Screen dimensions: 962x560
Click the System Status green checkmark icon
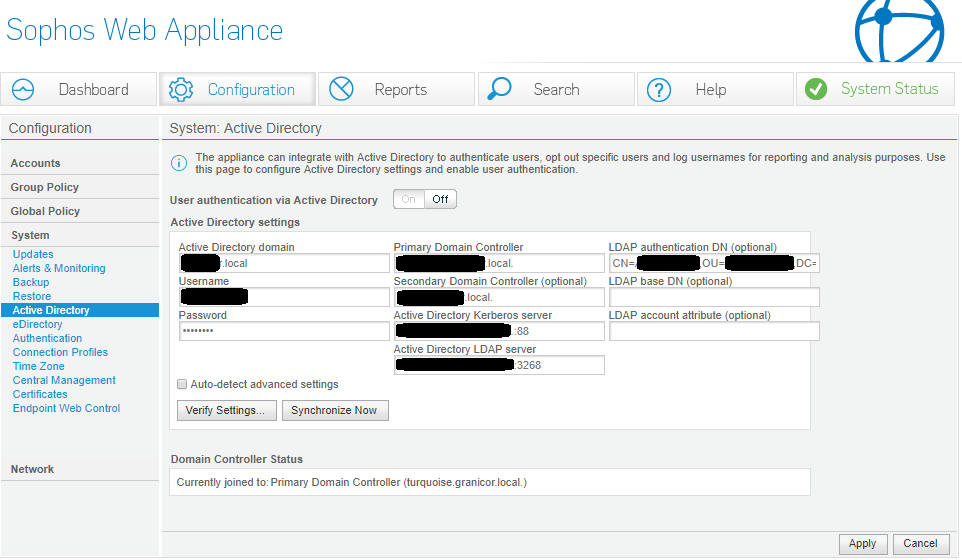tap(816, 90)
